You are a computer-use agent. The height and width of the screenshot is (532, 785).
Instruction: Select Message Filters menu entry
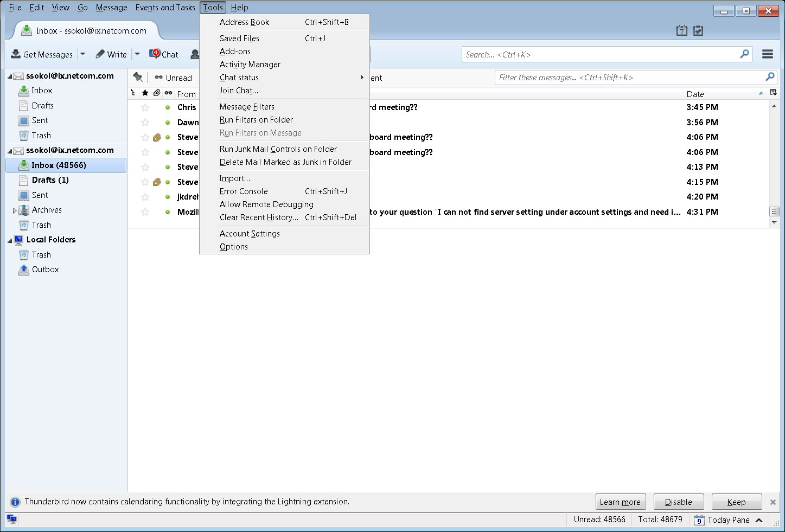point(284,107)
